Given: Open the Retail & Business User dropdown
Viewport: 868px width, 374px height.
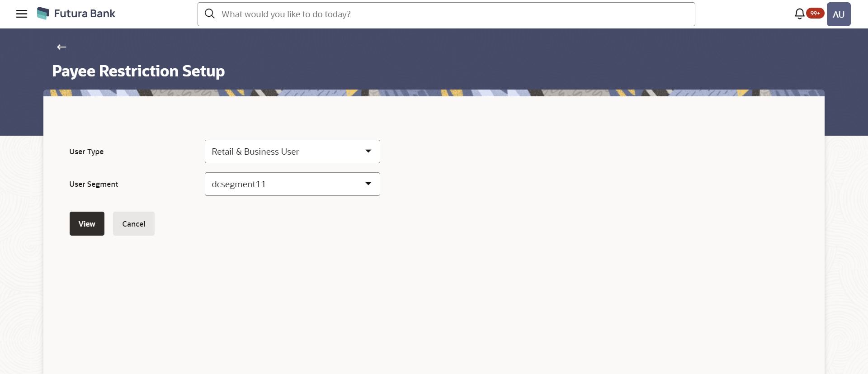Looking at the screenshot, I should click(292, 151).
